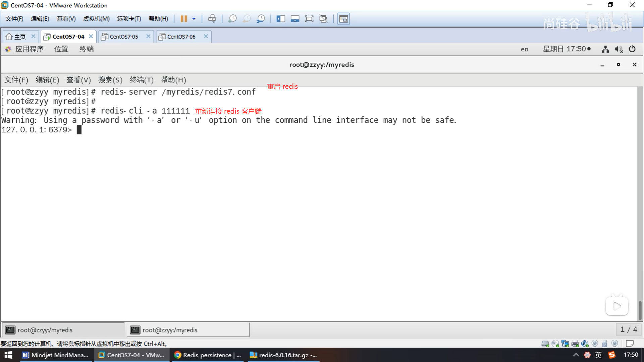644x362 pixels.
Task: Open the snapshot manager wrench icon
Action: [x=261, y=19]
